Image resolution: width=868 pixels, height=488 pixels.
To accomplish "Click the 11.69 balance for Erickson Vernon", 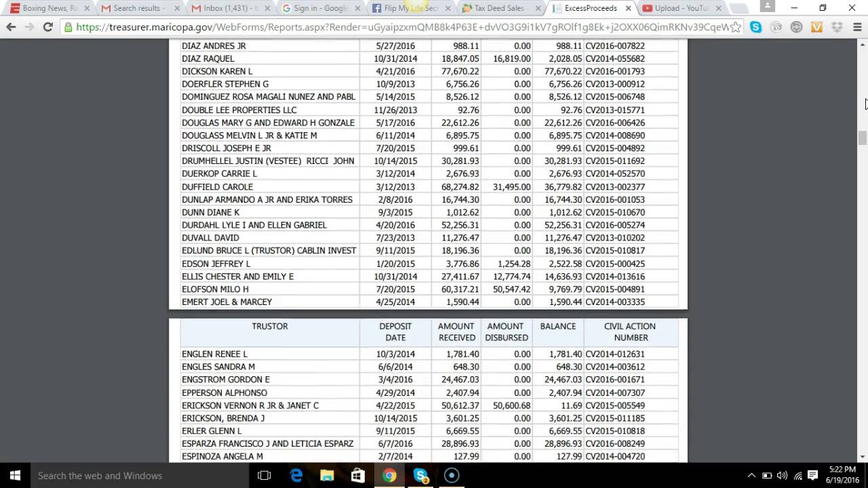I will 571,405.
